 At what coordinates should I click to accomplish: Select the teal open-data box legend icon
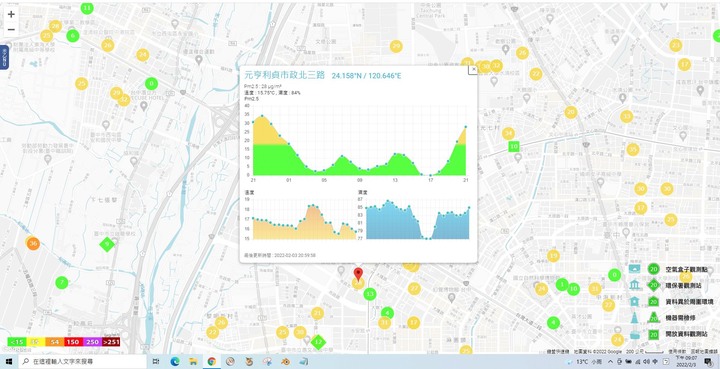635,335
